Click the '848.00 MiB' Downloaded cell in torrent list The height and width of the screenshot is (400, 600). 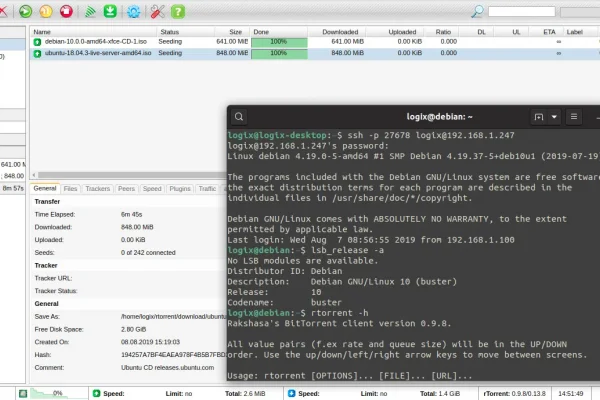point(347,53)
